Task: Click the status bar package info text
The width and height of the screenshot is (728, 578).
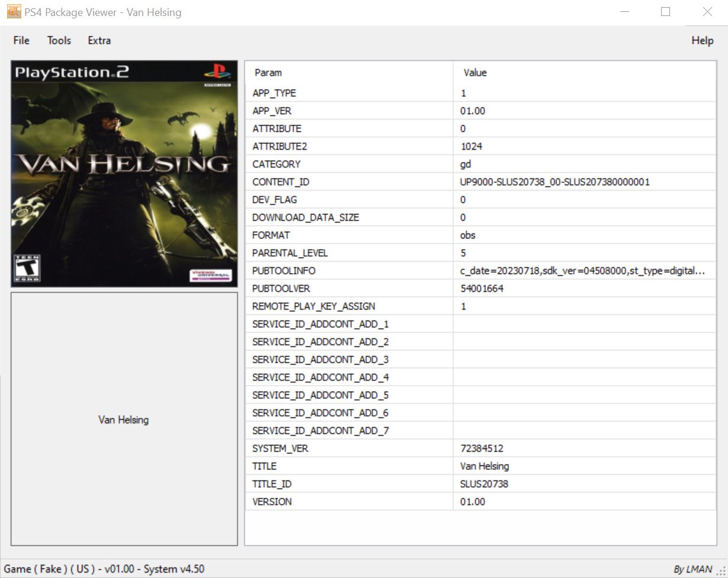Action: pos(104,569)
